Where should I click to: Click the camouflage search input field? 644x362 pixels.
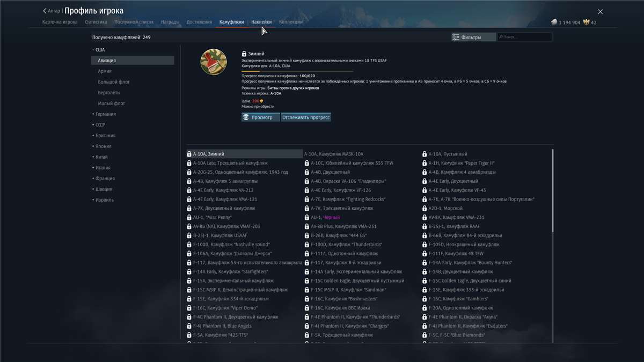[527, 38]
